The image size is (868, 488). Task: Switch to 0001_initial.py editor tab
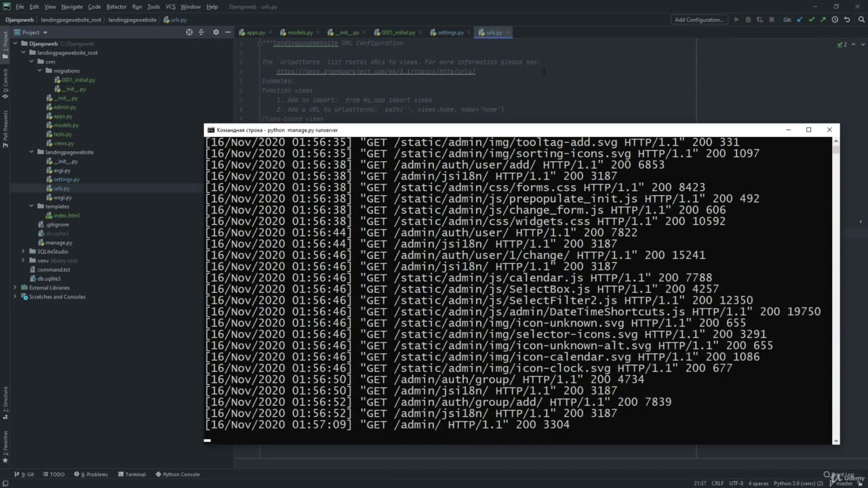[398, 33]
